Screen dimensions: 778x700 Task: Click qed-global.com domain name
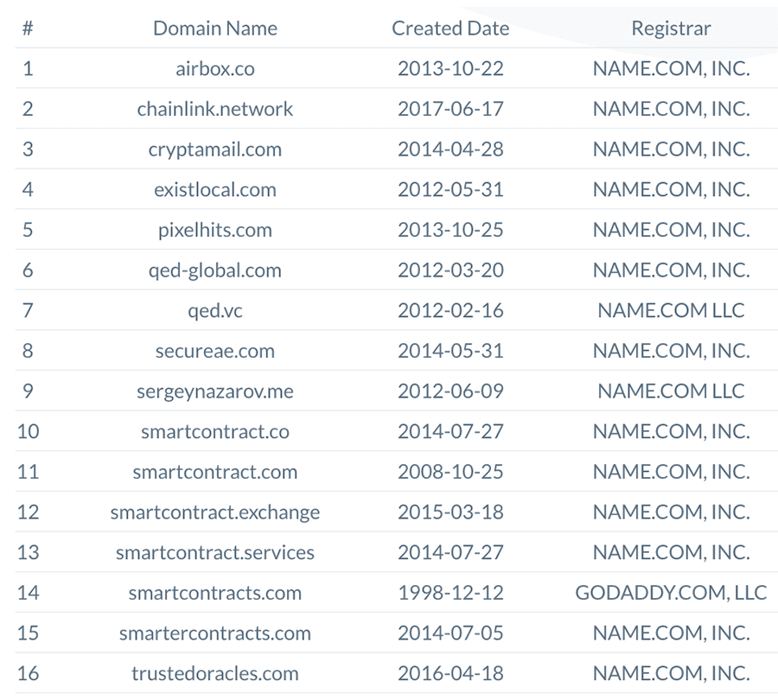click(x=215, y=270)
